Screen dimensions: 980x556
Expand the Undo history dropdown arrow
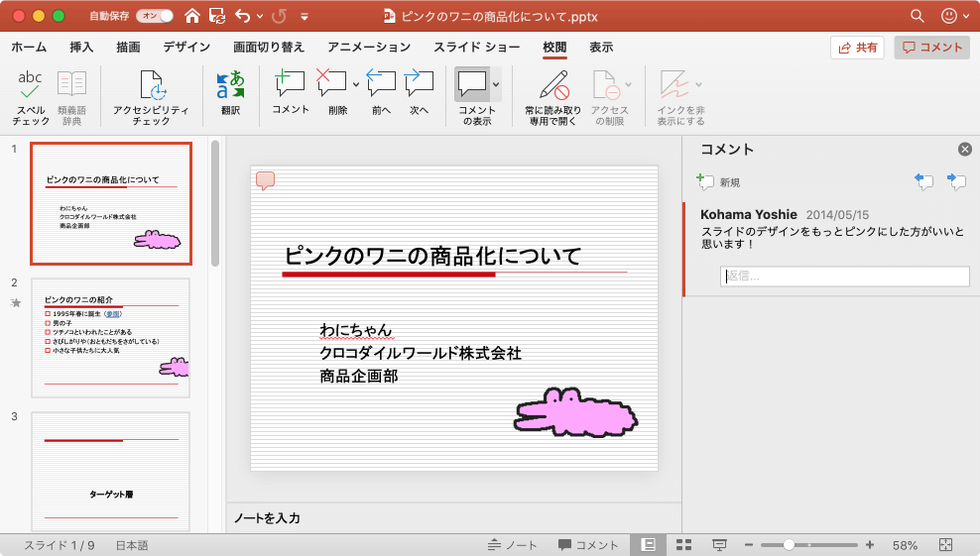260,17
